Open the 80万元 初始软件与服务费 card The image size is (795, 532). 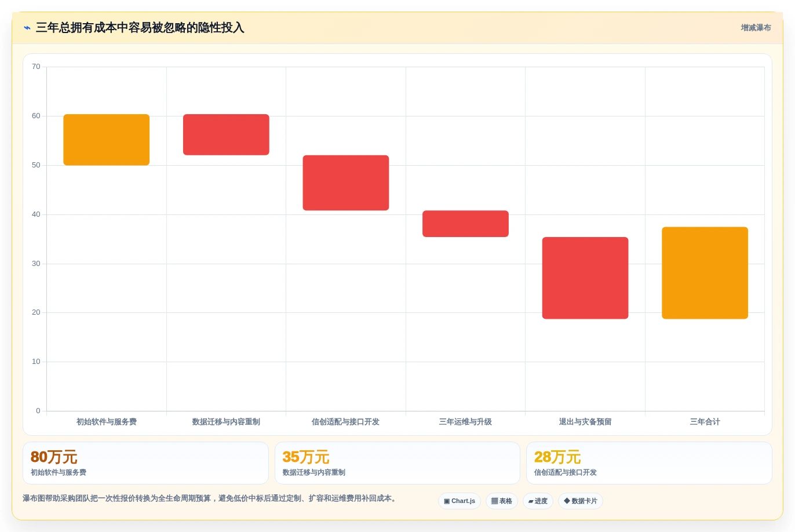[x=145, y=463]
